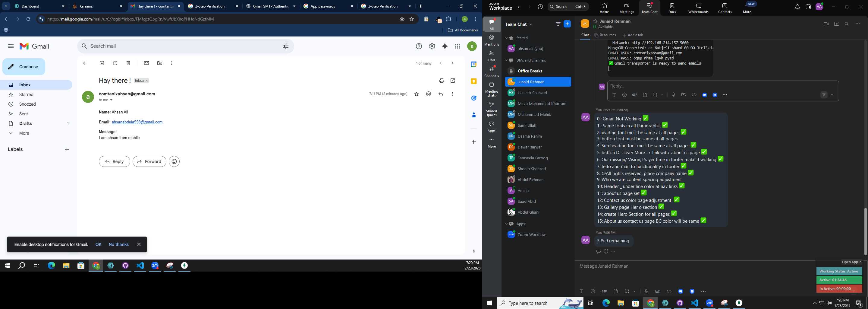The height and width of the screenshot is (309, 868).
Task: Open email in new window icon
Action: coord(453,81)
